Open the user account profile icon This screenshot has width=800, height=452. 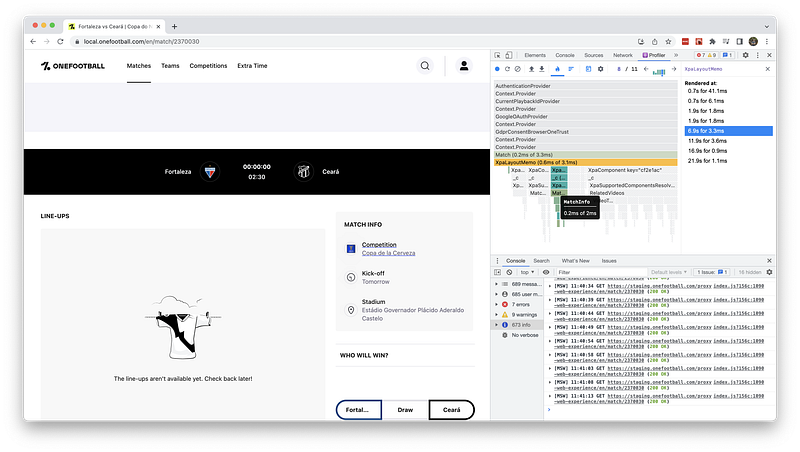[x=464, y=66]
